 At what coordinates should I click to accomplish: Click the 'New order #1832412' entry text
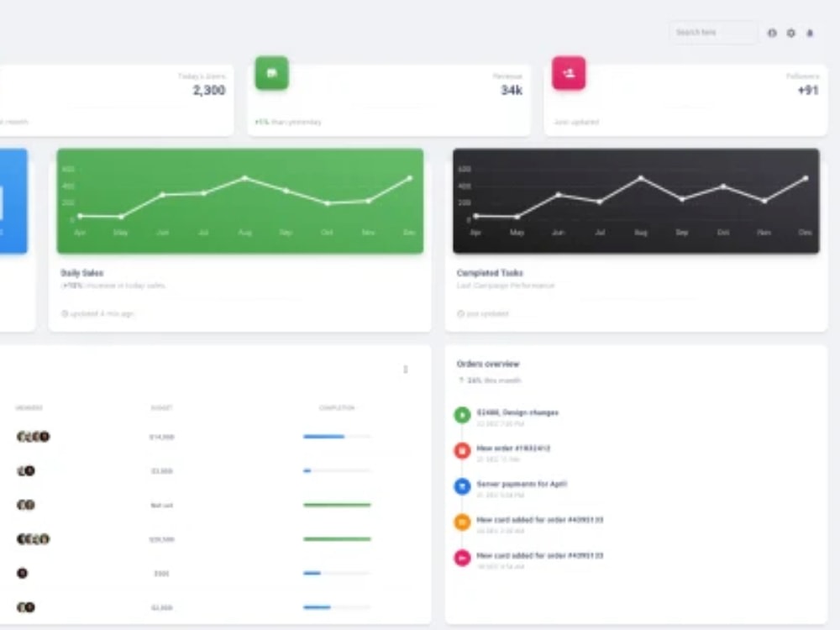pyautogui.click(x=513, y=448)
